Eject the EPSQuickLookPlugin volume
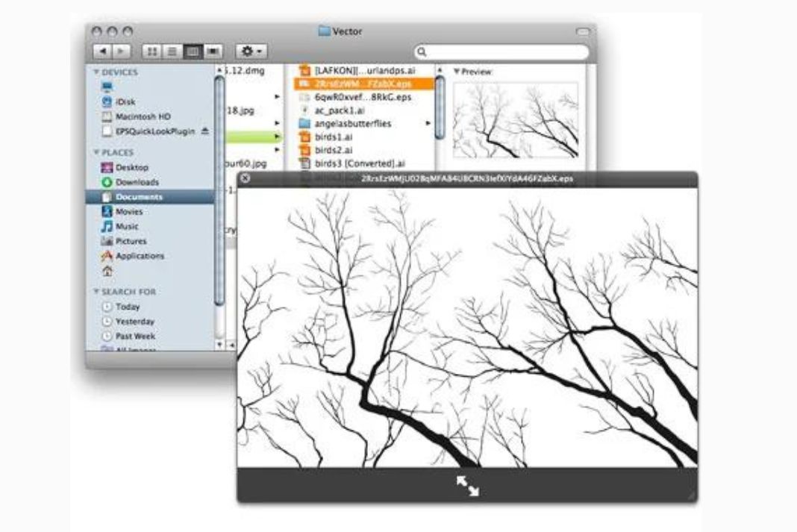The image size is (797, 532). click(206, 131)
